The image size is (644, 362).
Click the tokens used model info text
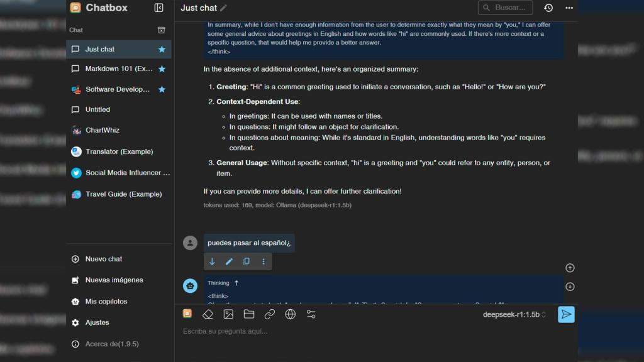277,206
